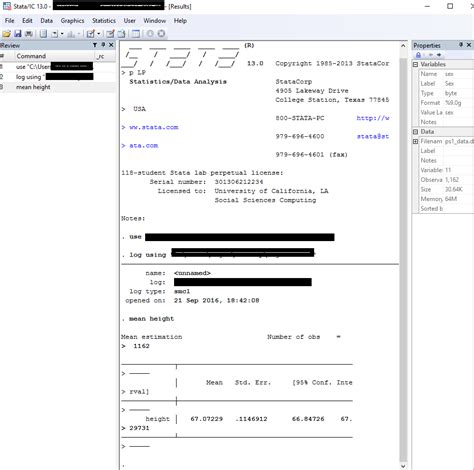Click the Format value '%9.0g'
The image size is (474, 470).
453,103
